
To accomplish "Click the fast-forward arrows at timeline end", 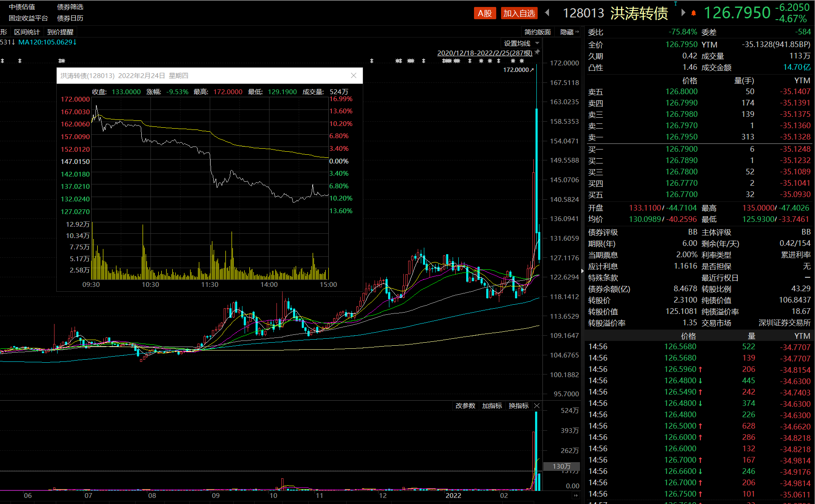I will pos(576,496).
